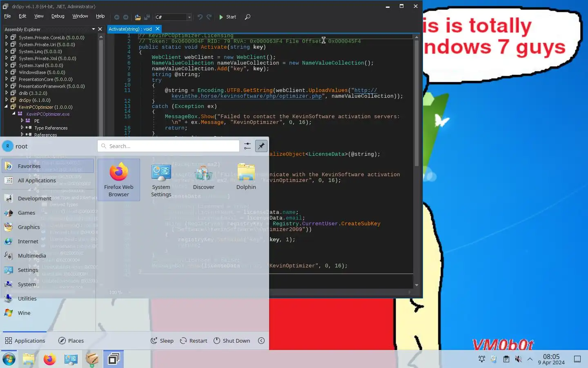Show more leave options arrow
This screenshot has height=368, width=588.
point(261,341)
